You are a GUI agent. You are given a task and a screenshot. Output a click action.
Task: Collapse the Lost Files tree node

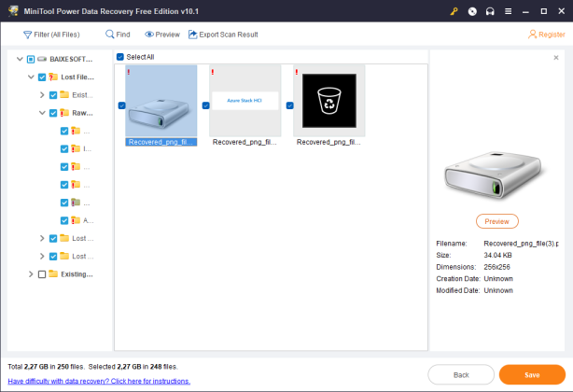31,77
